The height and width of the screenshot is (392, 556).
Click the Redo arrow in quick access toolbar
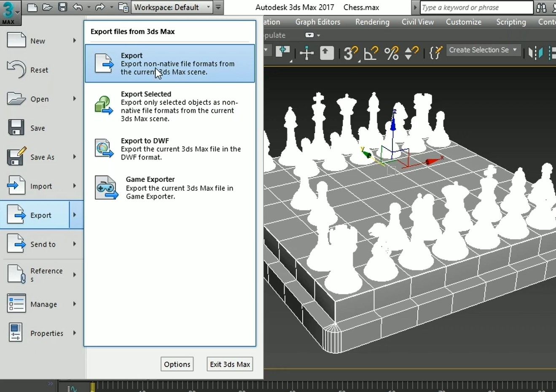click(x=100, y=7)
